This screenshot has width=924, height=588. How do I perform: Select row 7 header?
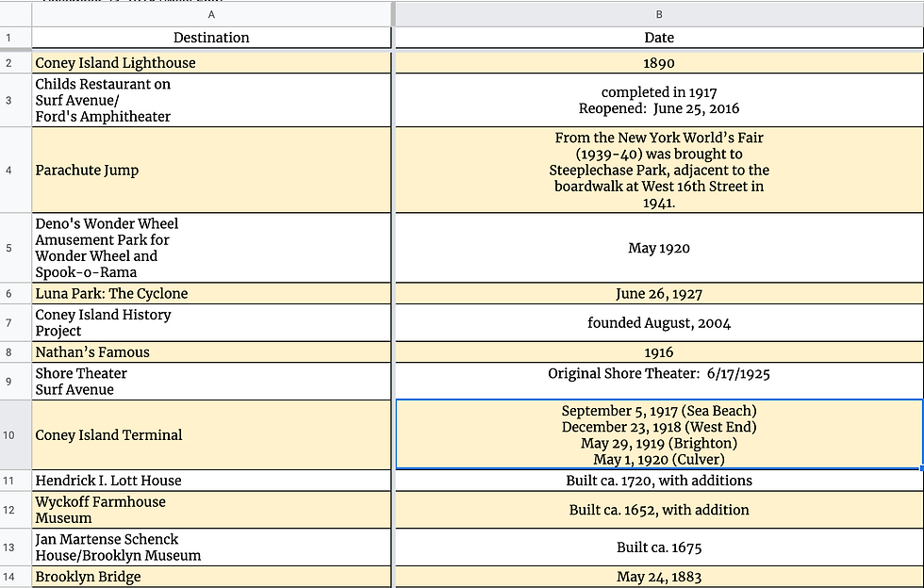point(15,323)
